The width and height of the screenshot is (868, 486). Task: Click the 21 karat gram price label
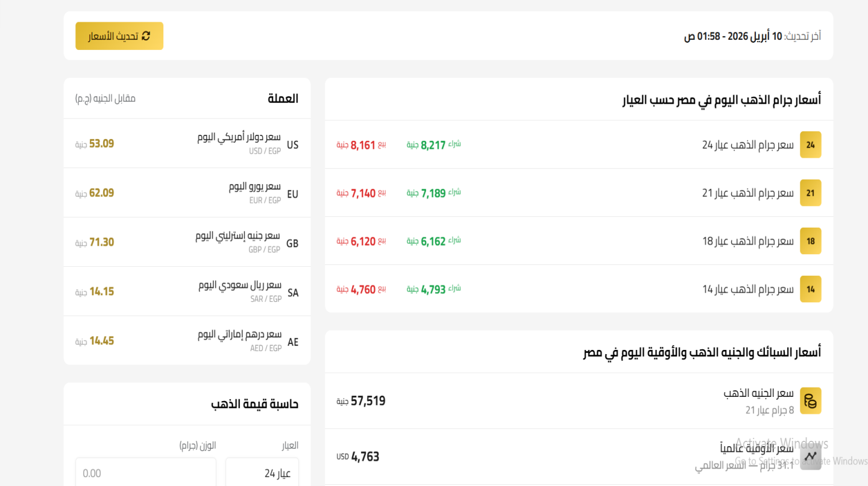(x=747, y=193)
